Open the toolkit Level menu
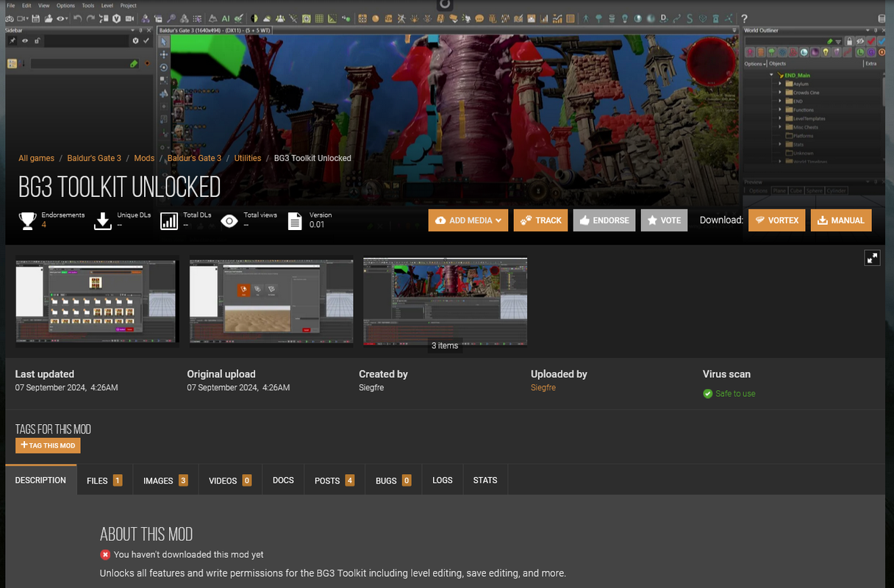 pos(107,5)
